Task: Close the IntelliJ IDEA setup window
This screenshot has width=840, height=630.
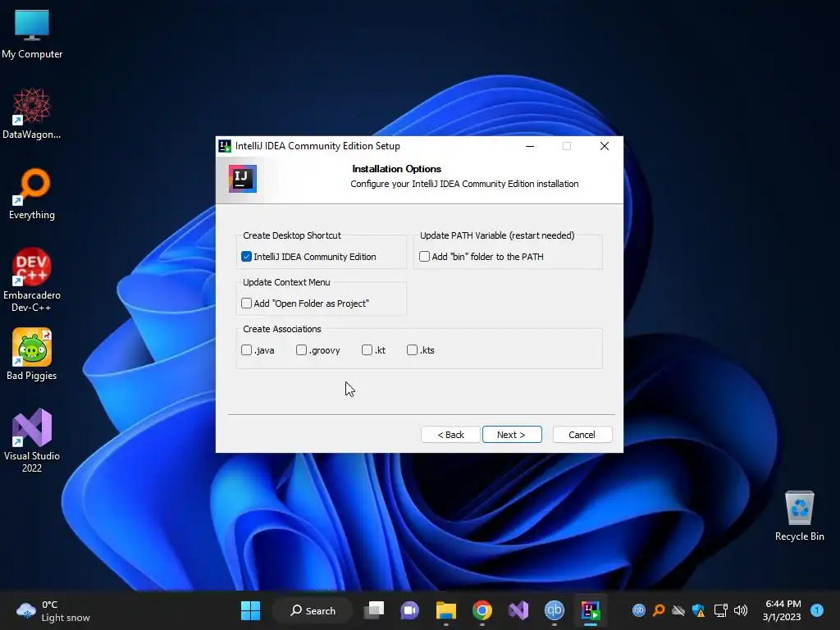Action: click(605, 146)
